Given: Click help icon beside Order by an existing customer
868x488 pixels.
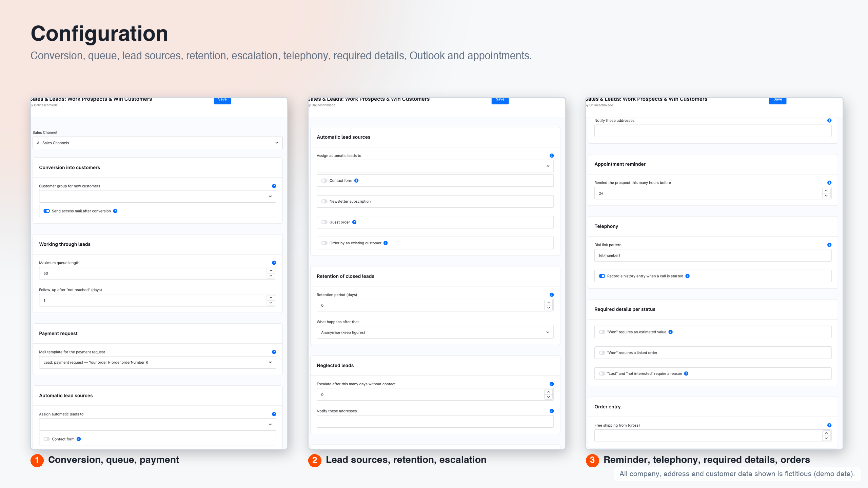Looking at the screenshot, I should coord(386,243).
